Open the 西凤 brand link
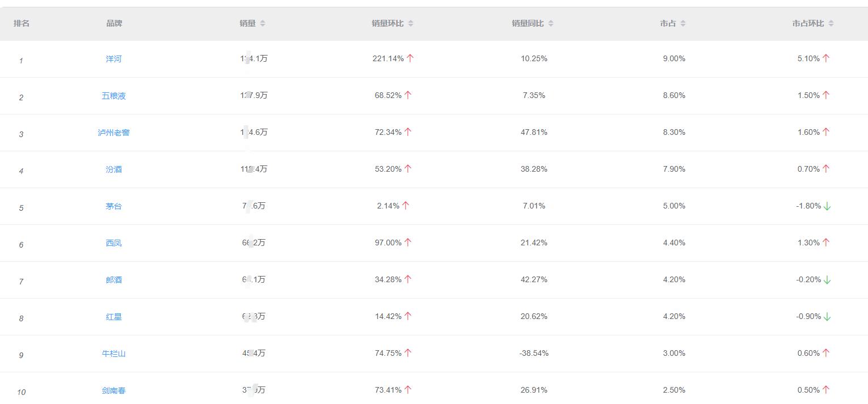The image size is (868, 404). coord(113,243)
